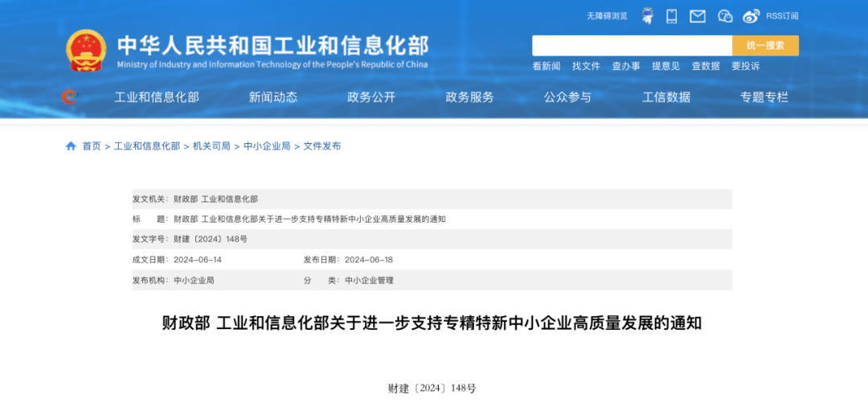Click the 标题 row document title text
This screenshot has width=868, height=403.
(x=310, y=219)
